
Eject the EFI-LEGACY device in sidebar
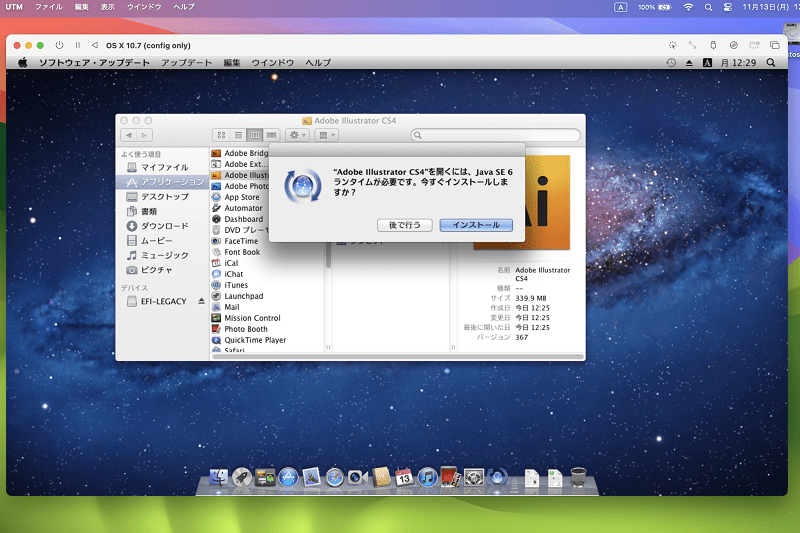pos(202,301)
